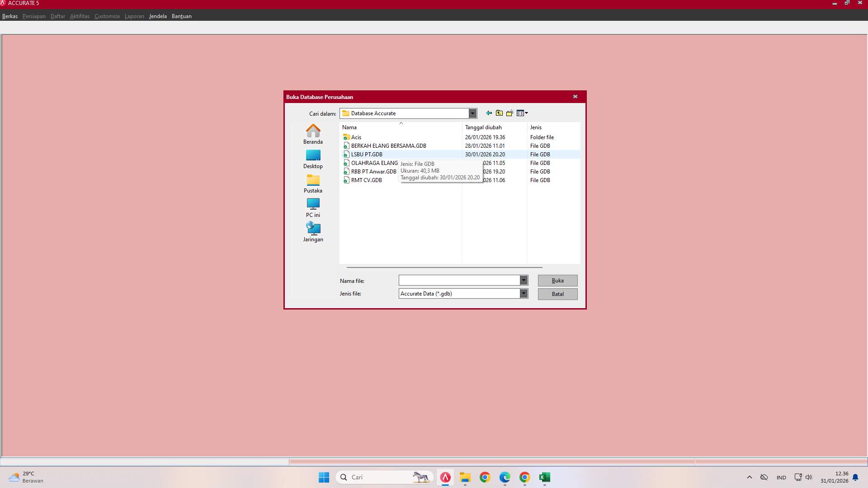Select Beranda in the sidebar
Screen dimensions: 868x488
(x=313, y=133)
